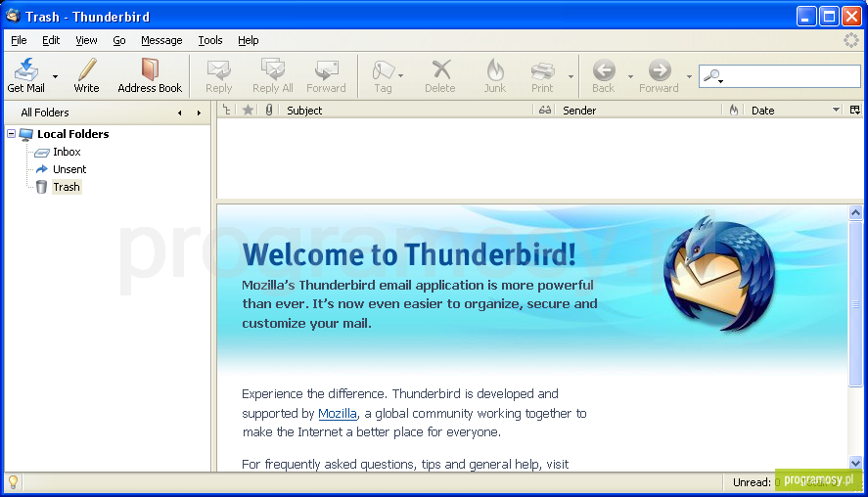The image size is (868, 497).
Task: Open the Print dropdown arrow
Action: click(571, 76)
